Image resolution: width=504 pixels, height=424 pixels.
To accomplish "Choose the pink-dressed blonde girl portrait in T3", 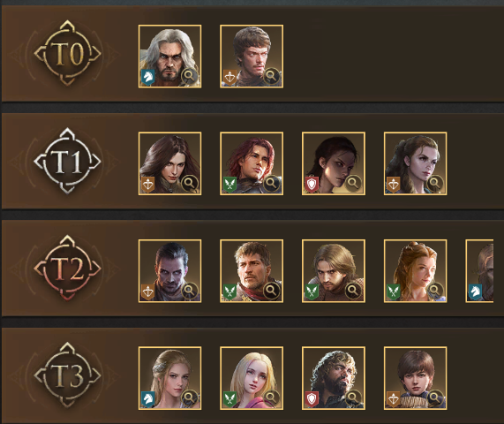I will (252, 378).
